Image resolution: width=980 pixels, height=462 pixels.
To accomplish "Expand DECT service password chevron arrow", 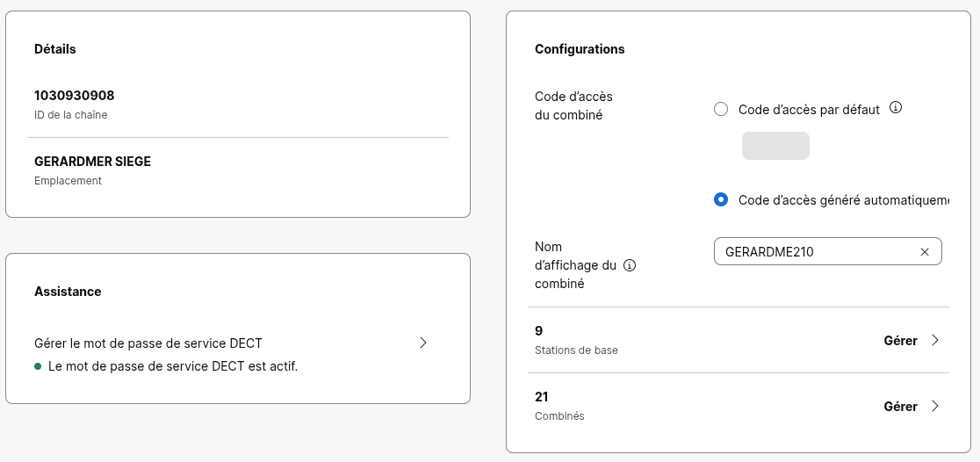I will [423, 343].
